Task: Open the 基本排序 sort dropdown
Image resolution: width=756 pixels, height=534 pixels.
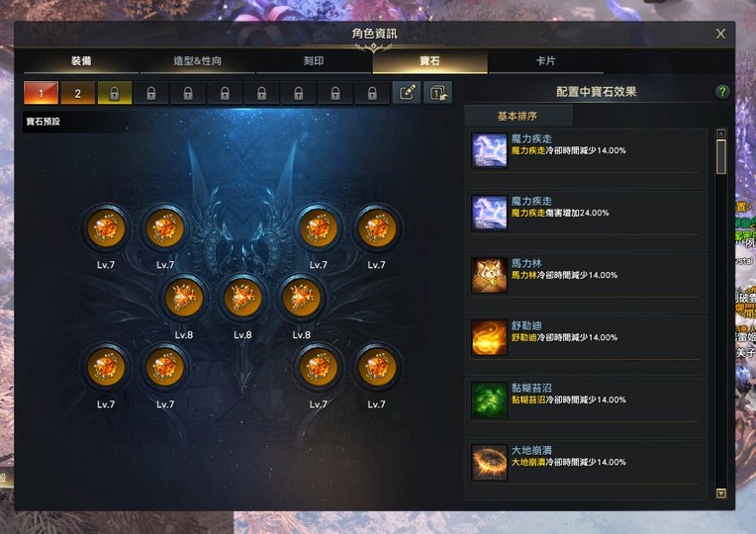Action: pyautogui.click(x=519, y=116)
